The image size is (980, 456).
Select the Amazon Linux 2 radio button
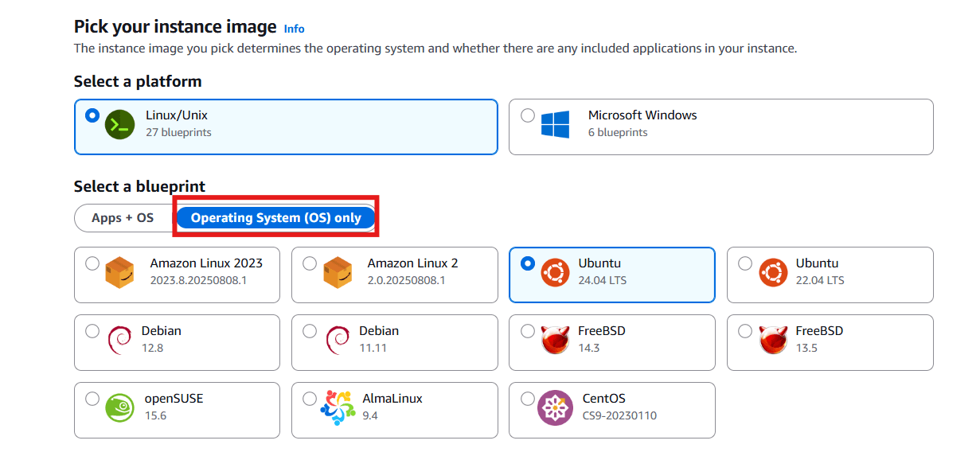tap(310, 263)
